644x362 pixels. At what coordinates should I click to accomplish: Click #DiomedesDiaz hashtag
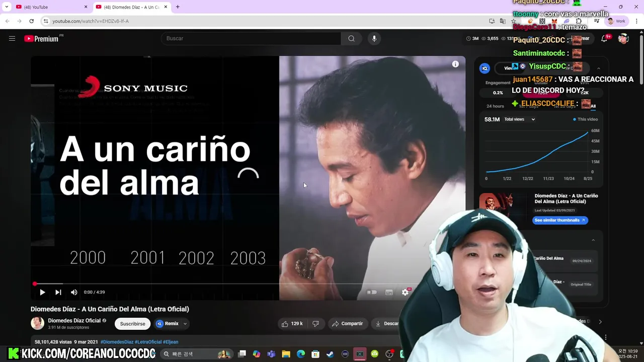click(117, 342)
